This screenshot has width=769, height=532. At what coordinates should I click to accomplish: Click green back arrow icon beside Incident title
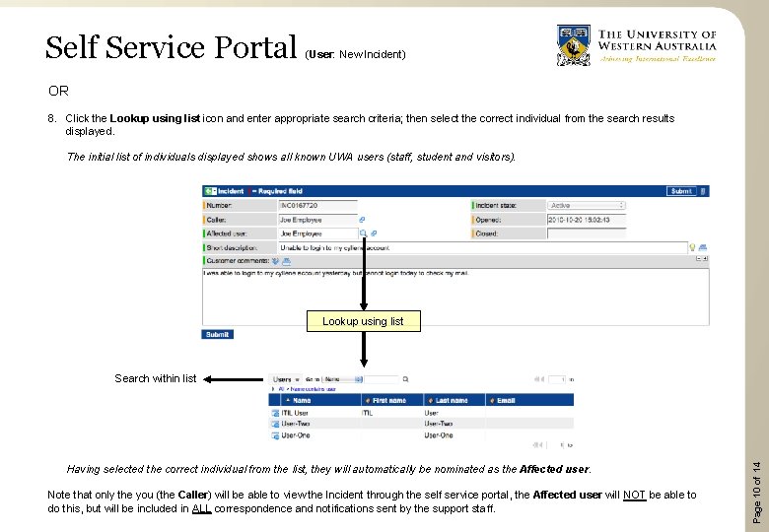pyautogui.click(x=210, y=191)
